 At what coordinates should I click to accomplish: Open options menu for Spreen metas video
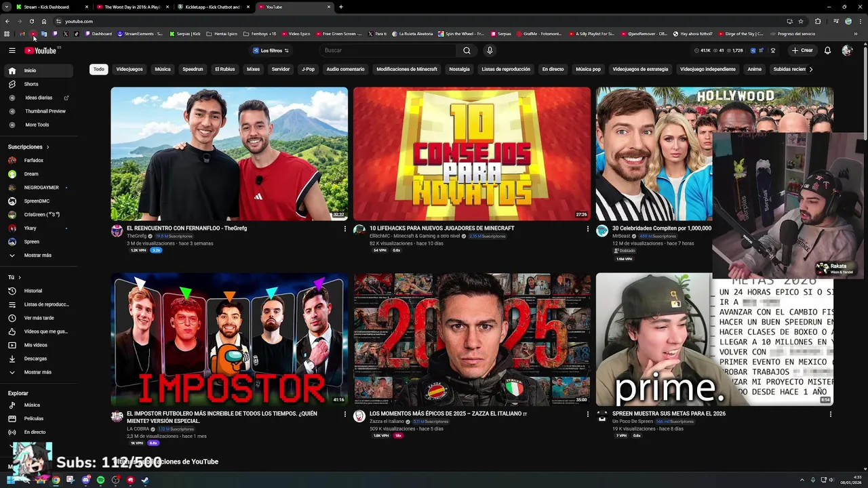(x=830, y=414)
